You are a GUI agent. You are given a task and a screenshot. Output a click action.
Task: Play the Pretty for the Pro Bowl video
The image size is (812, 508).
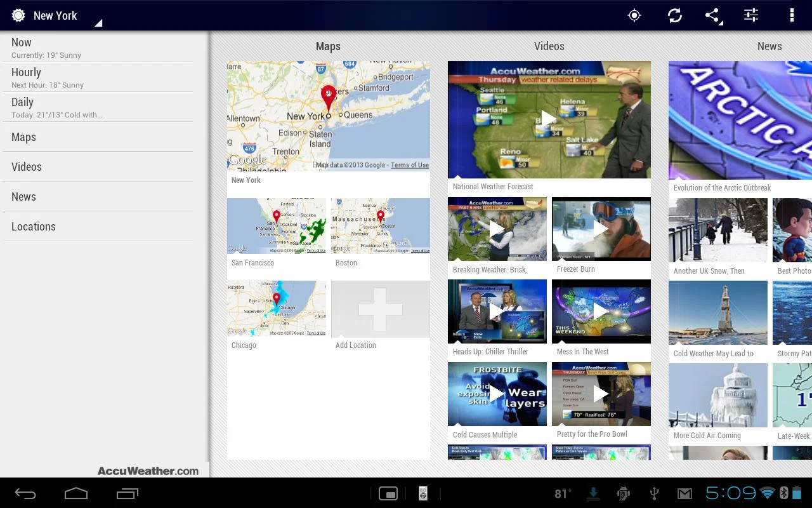click(601, 394)
